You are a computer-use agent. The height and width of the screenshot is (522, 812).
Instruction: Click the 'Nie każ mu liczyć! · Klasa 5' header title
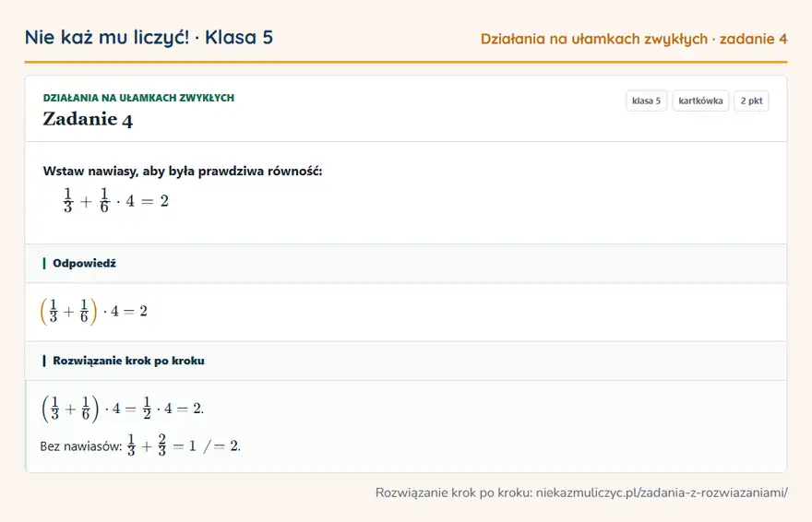pyautogui.click(x=149, y=37)
